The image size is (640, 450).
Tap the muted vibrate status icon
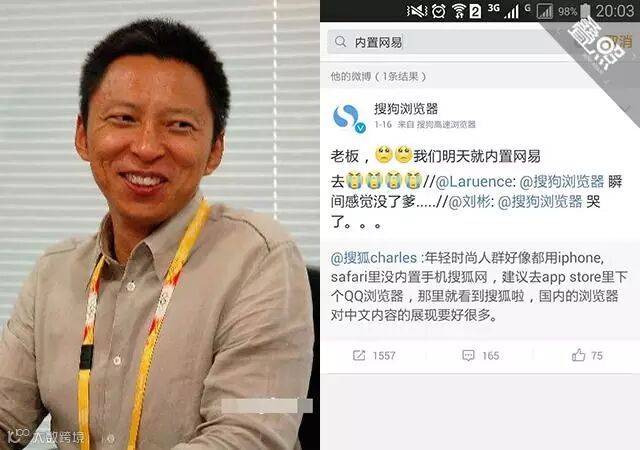click(417, 11)
